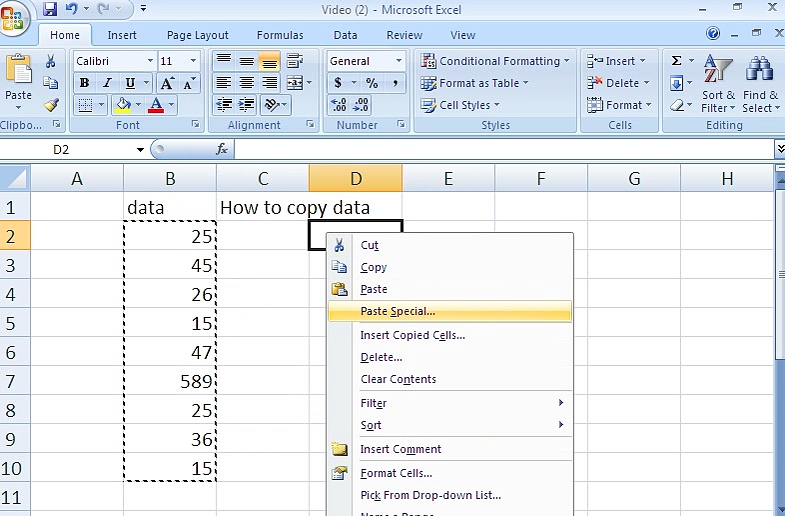This screenshot has height=516, width=785.
Task: Expand Format as Table gallery
Action: 474,83
